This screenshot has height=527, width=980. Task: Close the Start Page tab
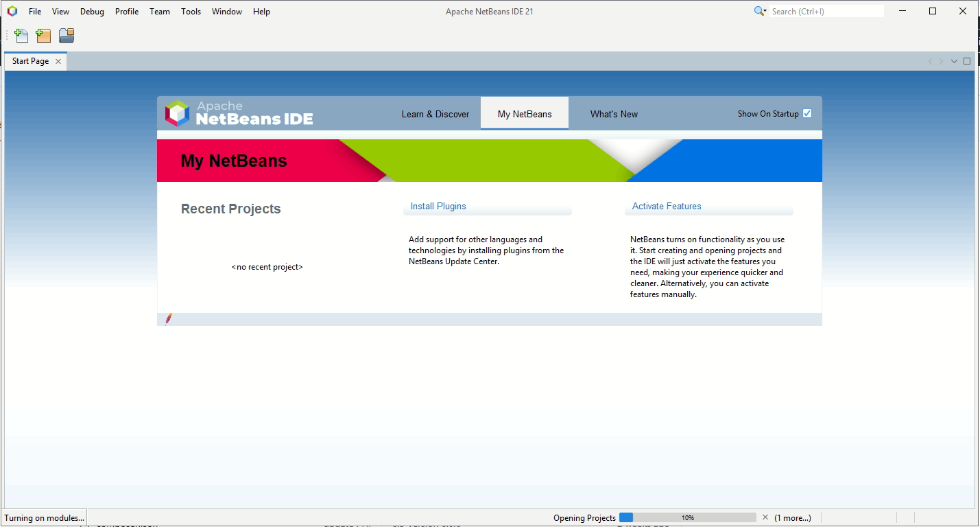coord(58,61)
